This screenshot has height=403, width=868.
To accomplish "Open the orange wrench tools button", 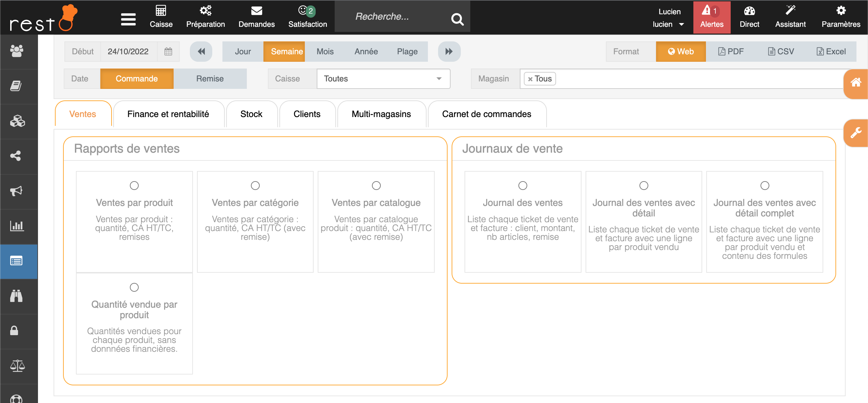I will click(855, 133).
